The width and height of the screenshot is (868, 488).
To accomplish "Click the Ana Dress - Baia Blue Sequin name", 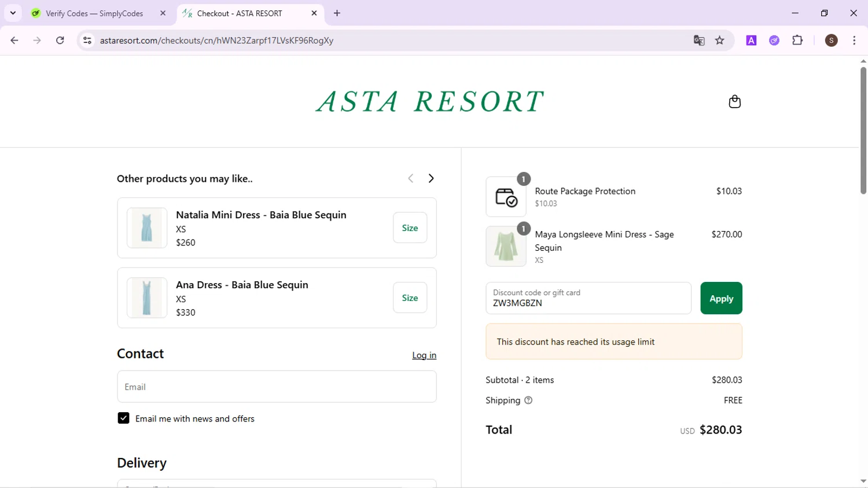I will click(x=242, y=285).
